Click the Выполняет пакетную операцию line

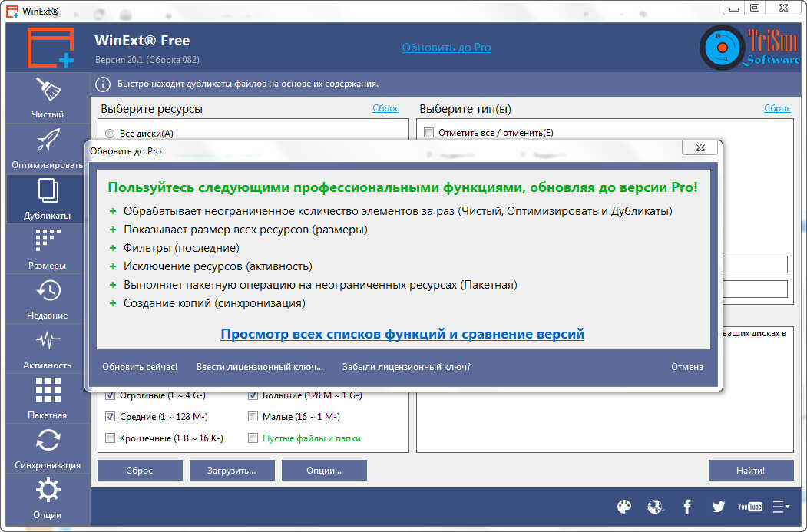pyautogui.click(x=320, y=285)
